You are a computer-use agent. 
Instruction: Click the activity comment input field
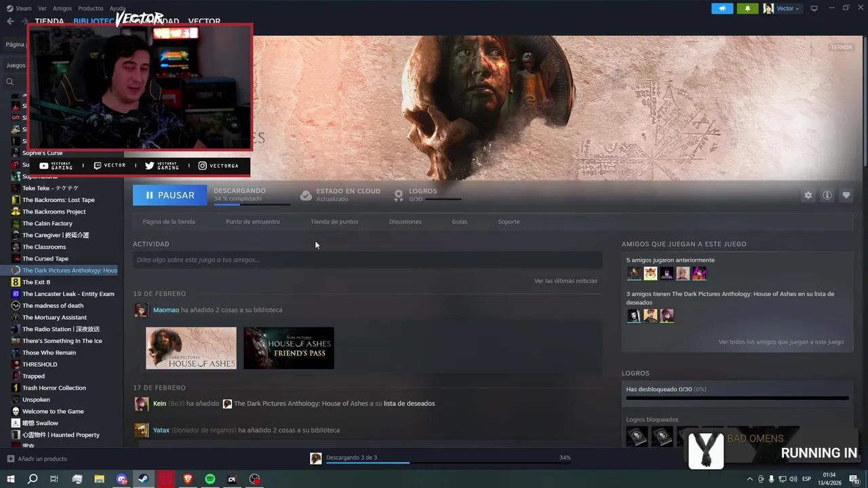point(368,260)
